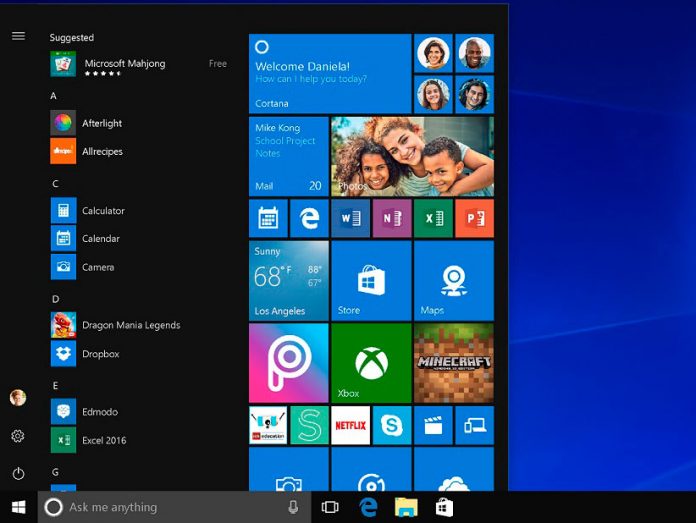This screenshot has width=696, height=523.
Task: Click the bottom-right bearded man contact tile
Action: [x=475, y=95]
